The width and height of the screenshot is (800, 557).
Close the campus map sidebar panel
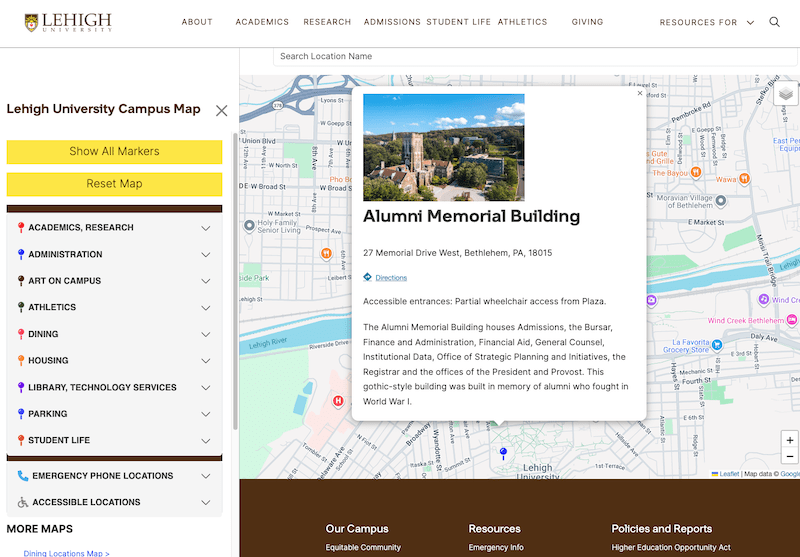tap(221, 111)
